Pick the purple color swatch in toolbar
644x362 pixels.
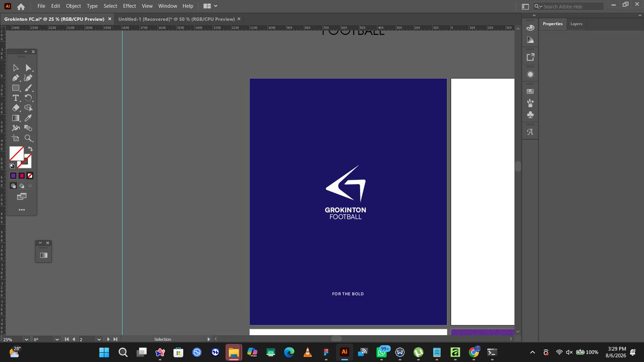coord(13,175)
